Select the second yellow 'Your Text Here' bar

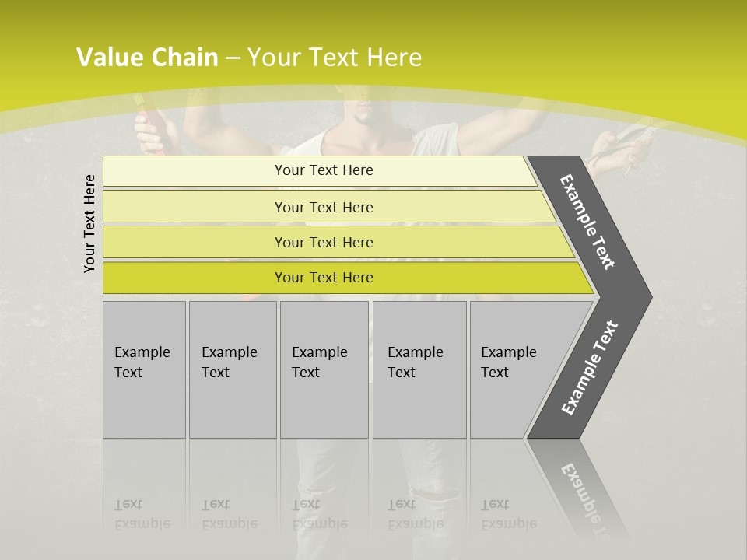pos(329,206)
